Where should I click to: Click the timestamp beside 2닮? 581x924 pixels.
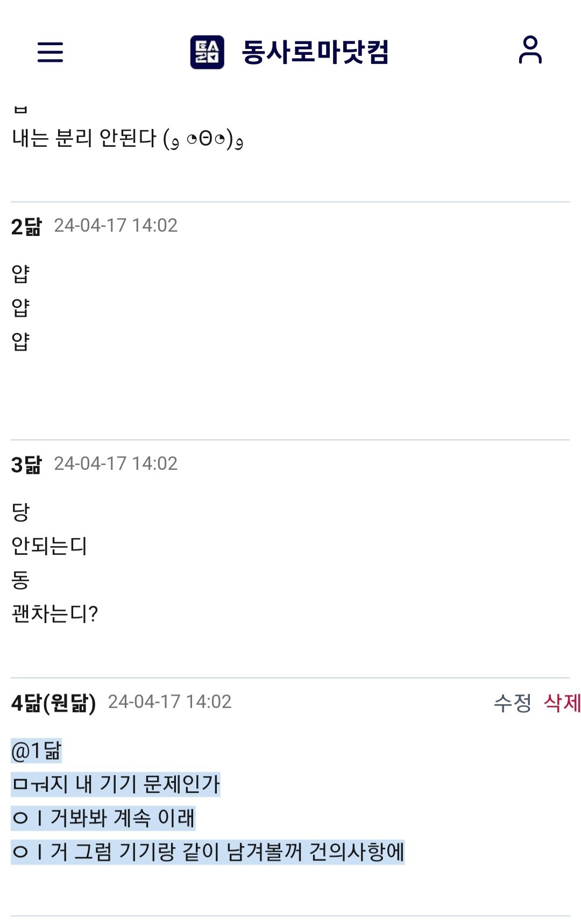pyautogui.click(x=116, y=226)
